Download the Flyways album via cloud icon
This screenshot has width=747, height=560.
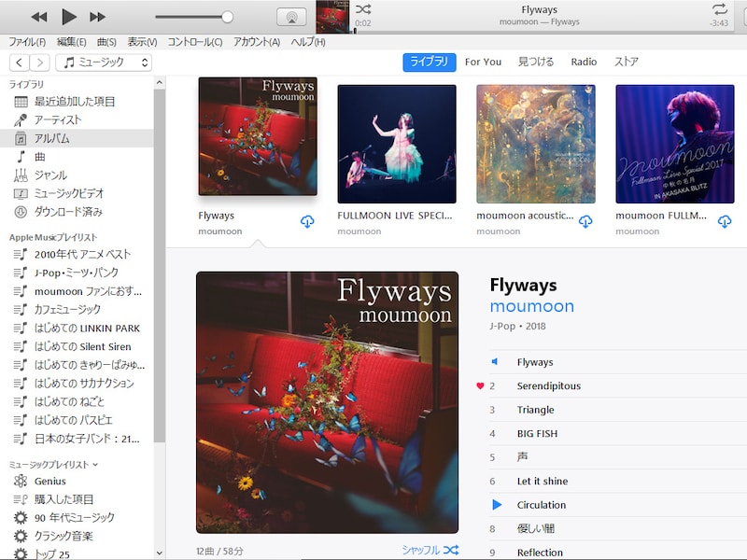point(307,221)
